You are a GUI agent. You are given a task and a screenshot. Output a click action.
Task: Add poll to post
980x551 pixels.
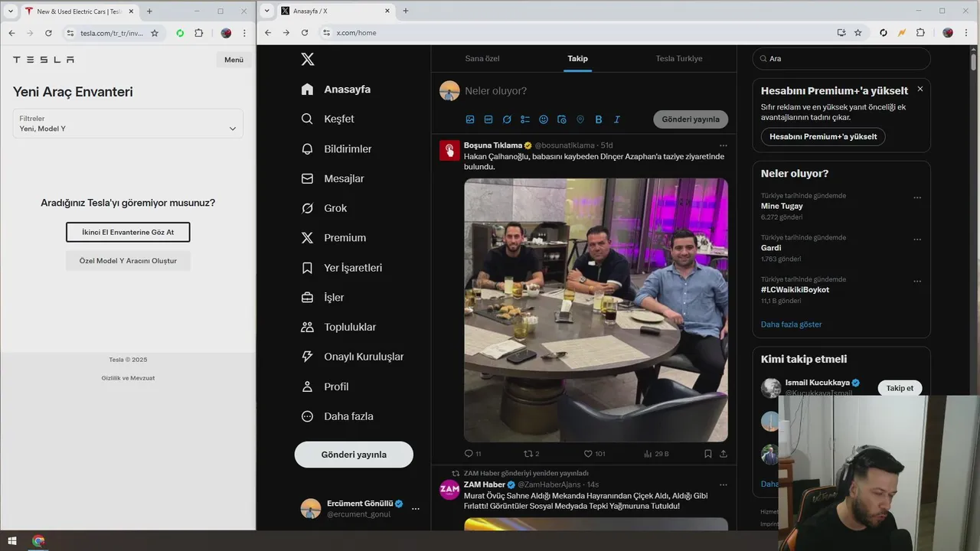tap(525, 119)
